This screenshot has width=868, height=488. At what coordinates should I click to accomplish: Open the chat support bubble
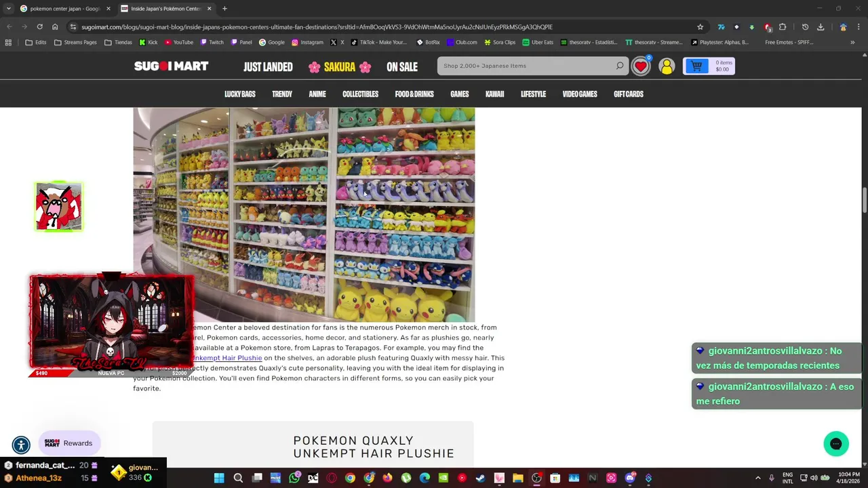(836, 444)
